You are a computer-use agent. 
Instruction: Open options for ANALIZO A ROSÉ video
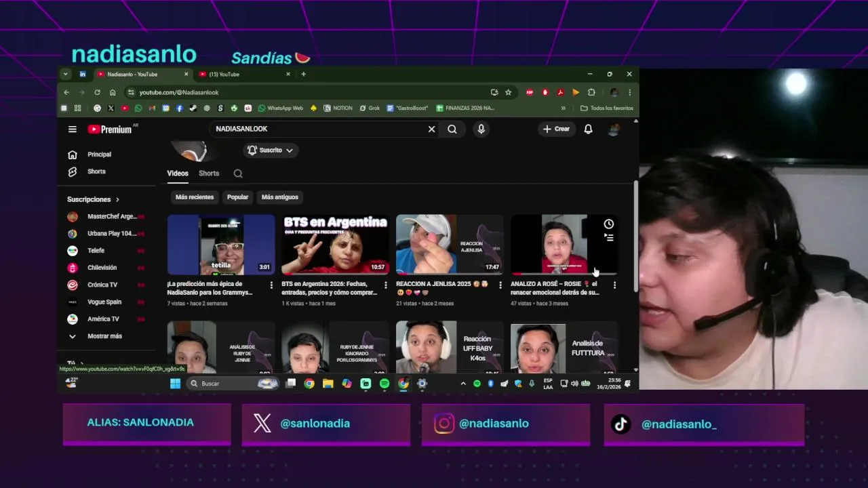point(614,285)
